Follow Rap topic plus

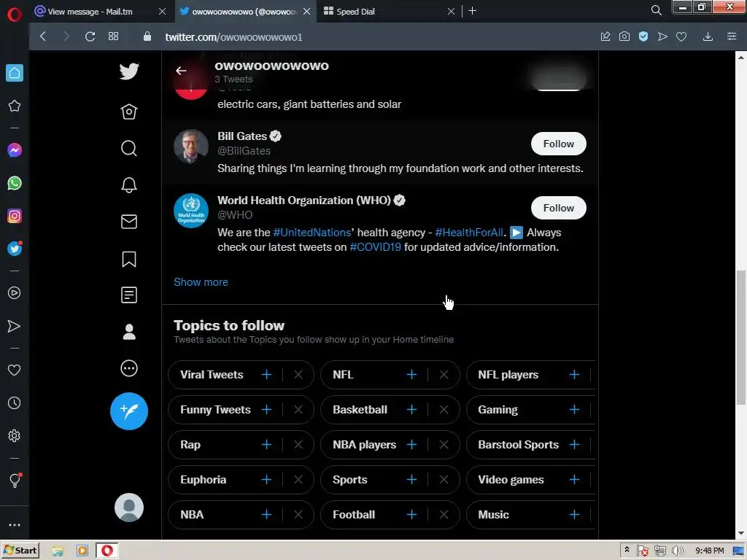266,445
